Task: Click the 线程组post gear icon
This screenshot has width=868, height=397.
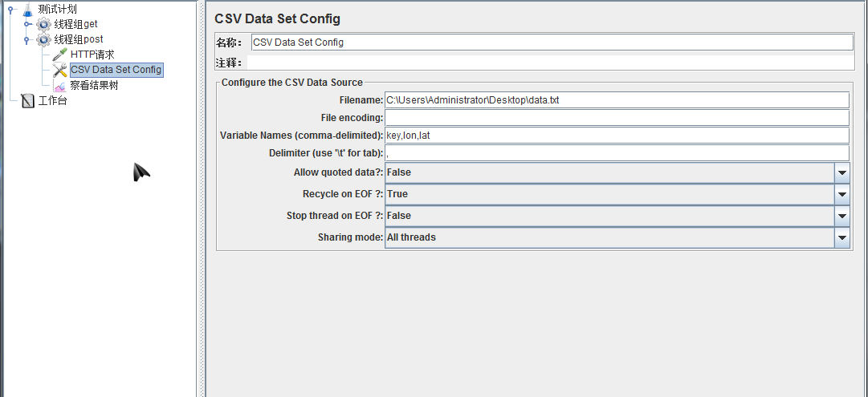Action: tap(43, 40)
